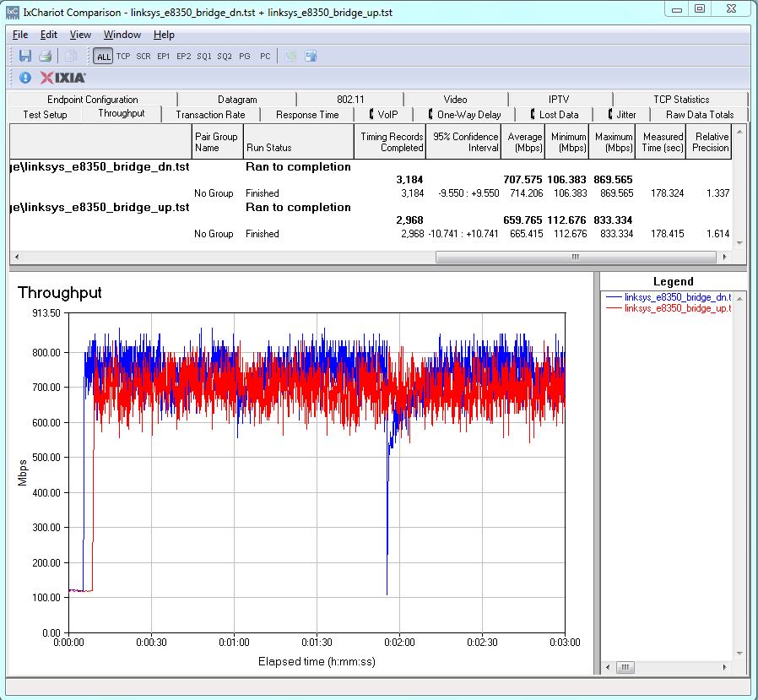
Task: Select the linksys_e8350_bridge_dn.tst row
Action: point(371,167)
